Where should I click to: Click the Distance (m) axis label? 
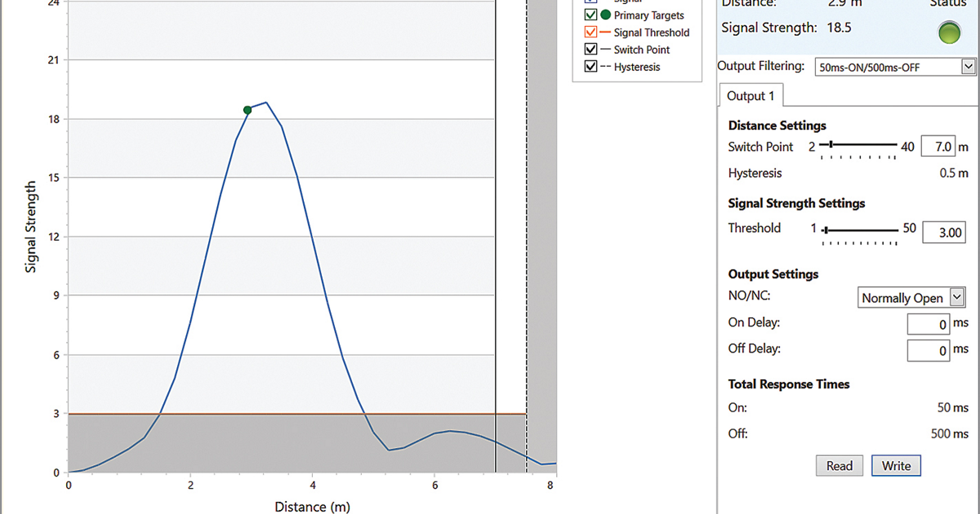coord(313,507)
